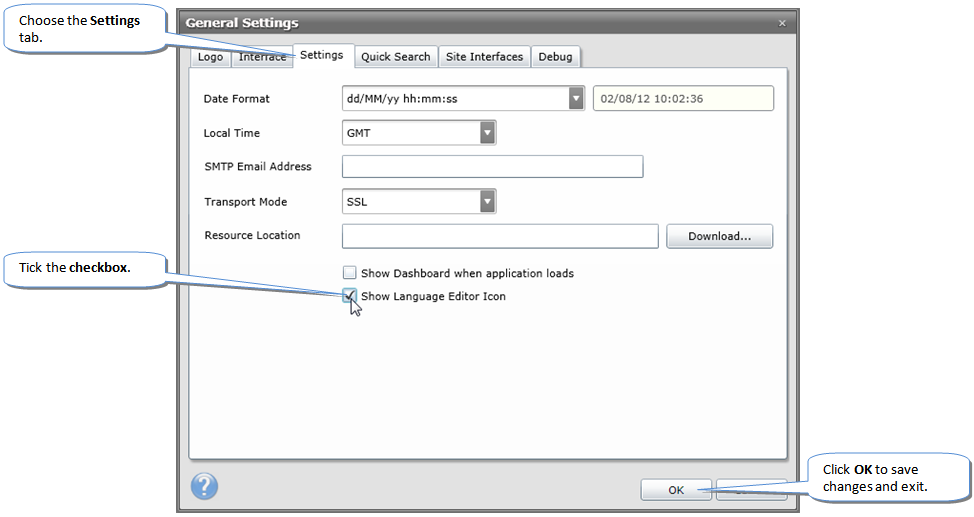Select the Settings tab
Screen dimensions: 974x517
click(321, 56)
